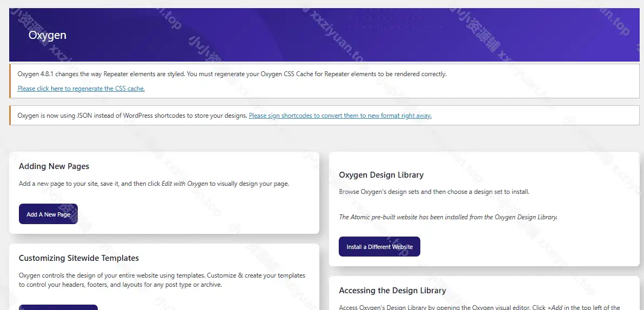Image resolution: width=644 pixels, height=310 pixels.
Task: Click the button under Customizing Sitewide Templates
Action: [58, 307]
